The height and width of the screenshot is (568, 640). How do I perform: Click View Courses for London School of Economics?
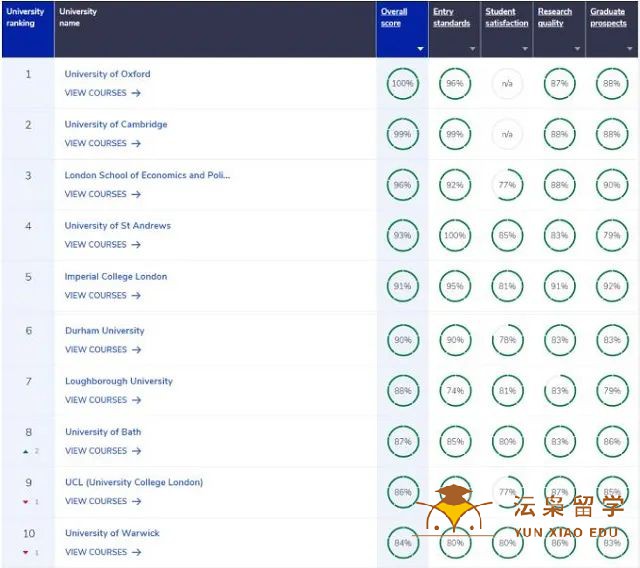tap(102, 194)
